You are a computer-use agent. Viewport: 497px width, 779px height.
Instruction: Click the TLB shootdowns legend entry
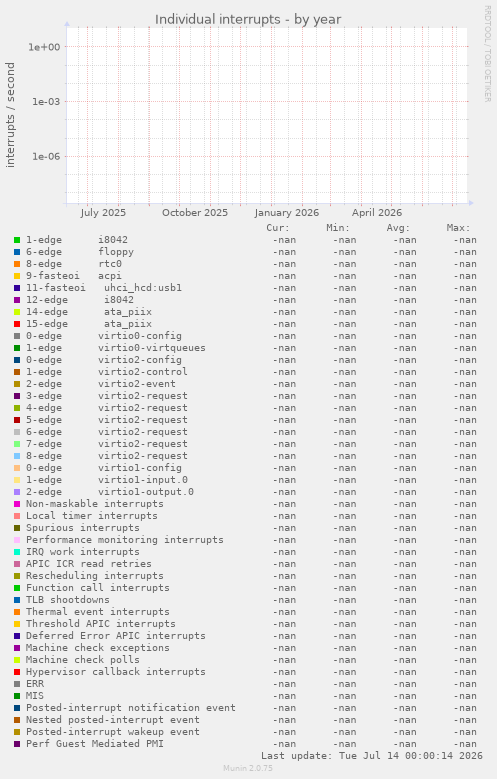[68, 600]
